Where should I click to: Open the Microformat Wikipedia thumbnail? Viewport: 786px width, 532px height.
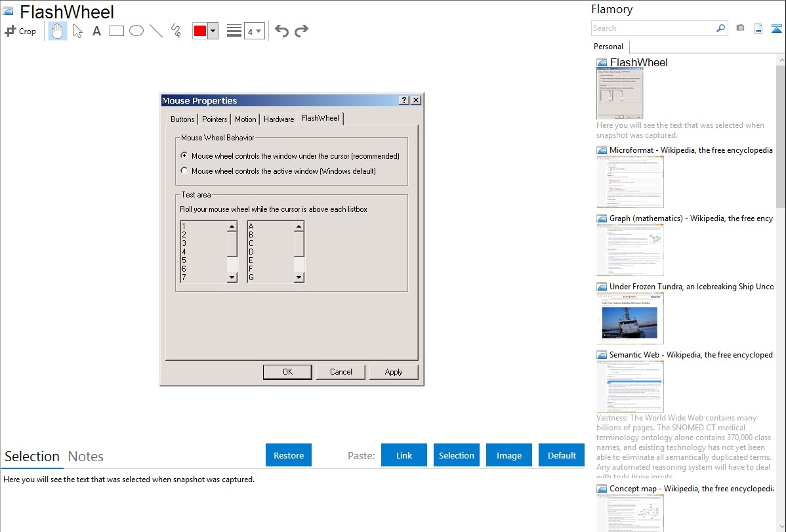click(x=630, y=182)
